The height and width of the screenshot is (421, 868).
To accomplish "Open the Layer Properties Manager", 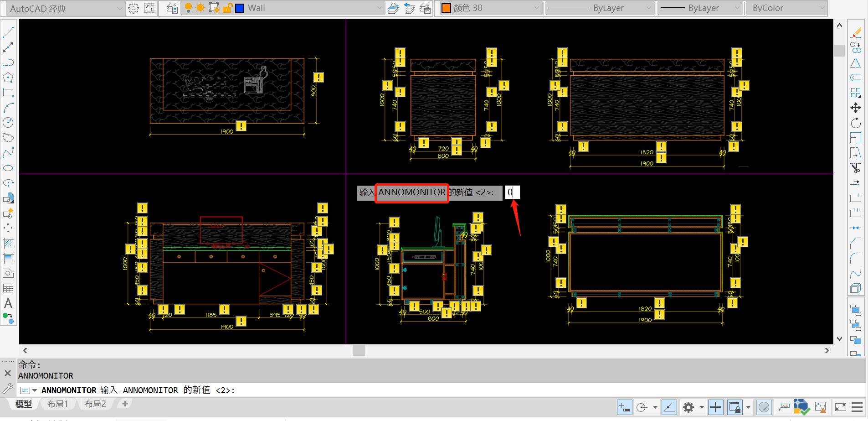I will pos(172,8).
